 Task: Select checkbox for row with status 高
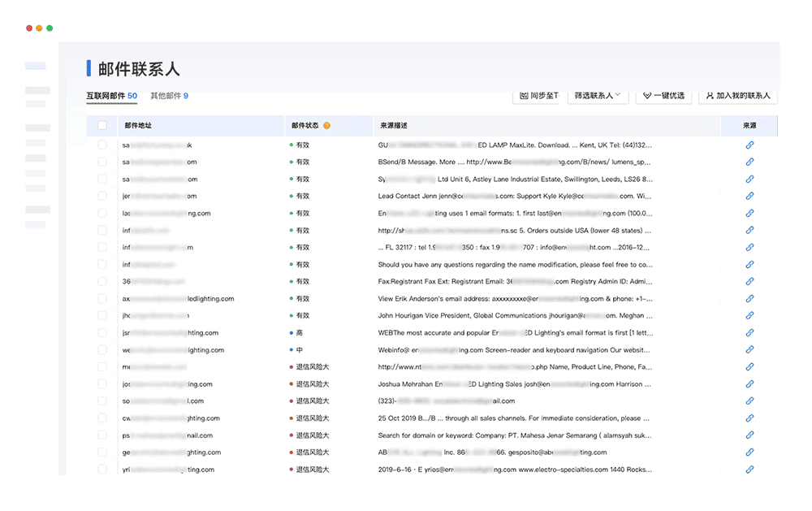click(102, 333)
